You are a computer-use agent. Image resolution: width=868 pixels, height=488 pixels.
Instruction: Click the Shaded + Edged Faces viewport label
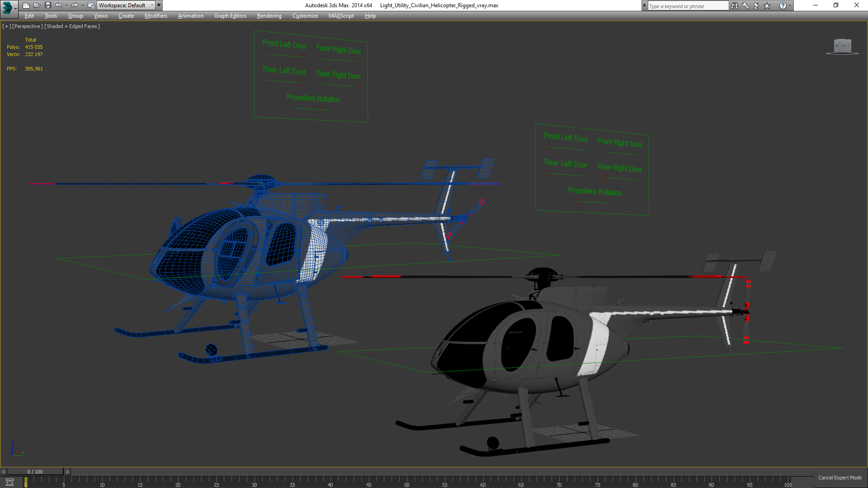click(x=72, y=26)
